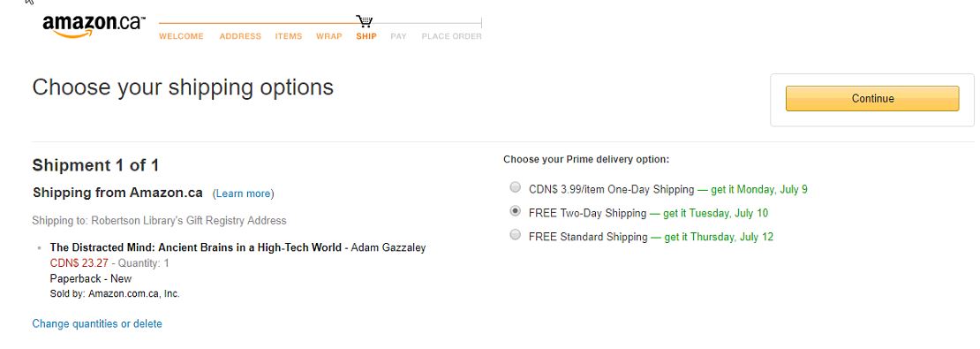
Task: Select CDN$ 3.99/item One-Day Shipping option
Action: (515, 187)
